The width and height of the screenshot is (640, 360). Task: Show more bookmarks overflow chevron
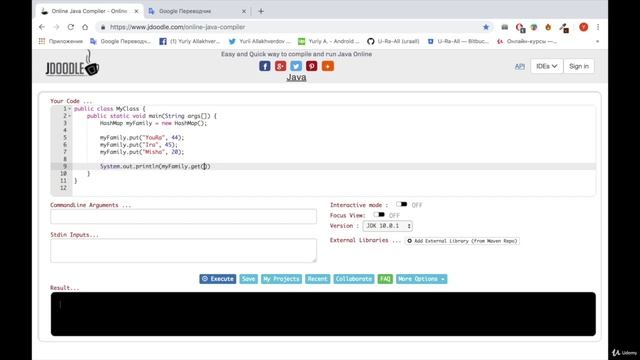pos(598,41)
